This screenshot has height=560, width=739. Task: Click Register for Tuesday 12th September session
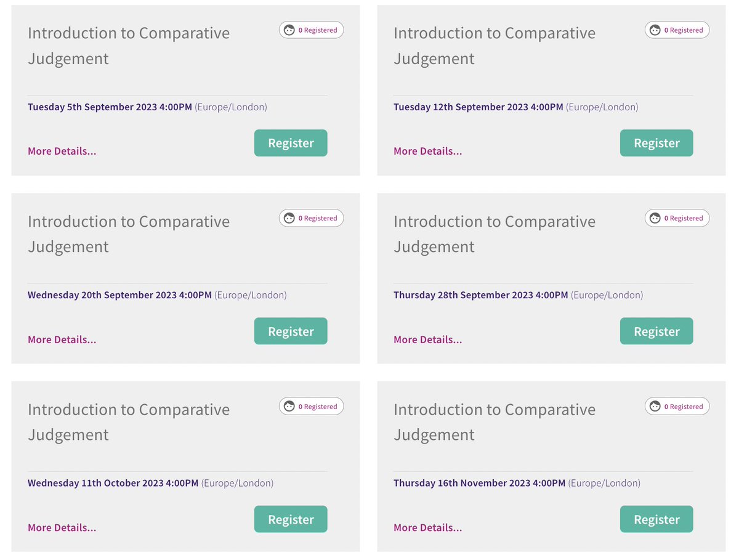(656, 143)
